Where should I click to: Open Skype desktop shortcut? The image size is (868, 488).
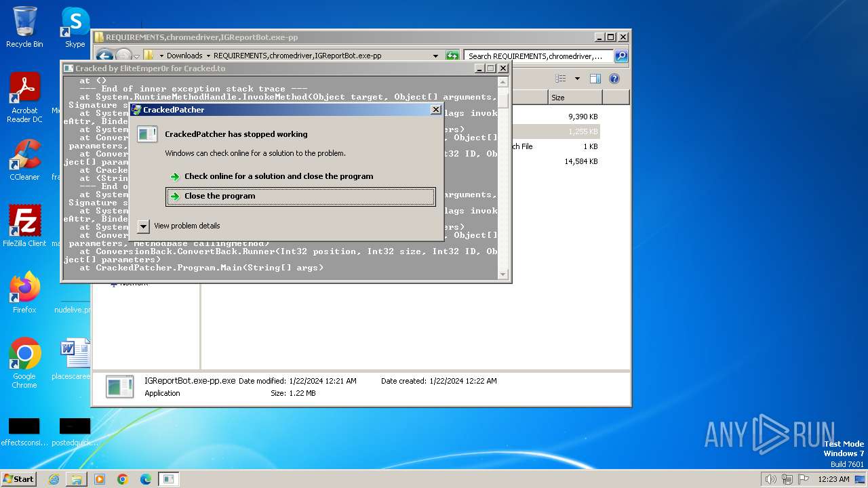click(75, 27)
